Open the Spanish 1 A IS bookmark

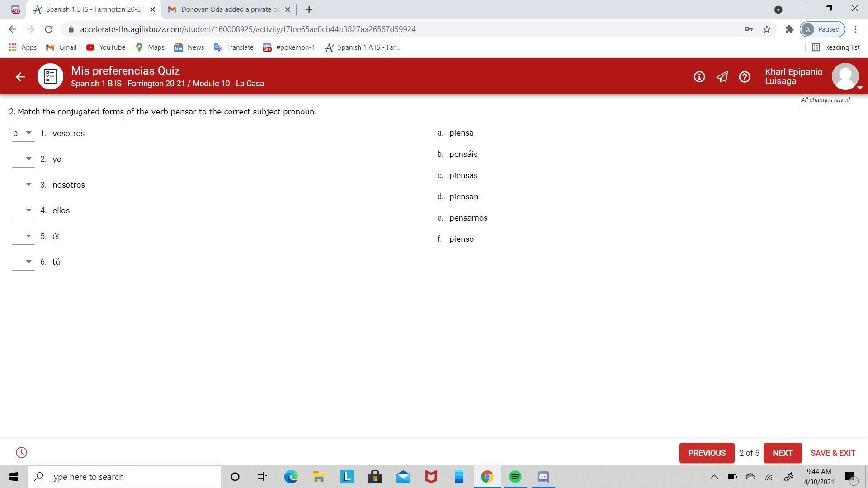point(363,47)
